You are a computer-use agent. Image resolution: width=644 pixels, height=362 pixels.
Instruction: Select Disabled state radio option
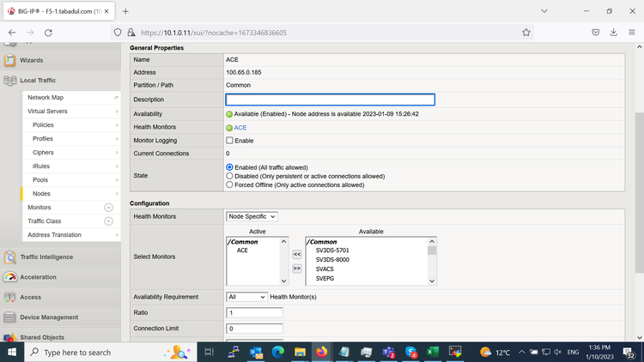click(x=229, y=176)
